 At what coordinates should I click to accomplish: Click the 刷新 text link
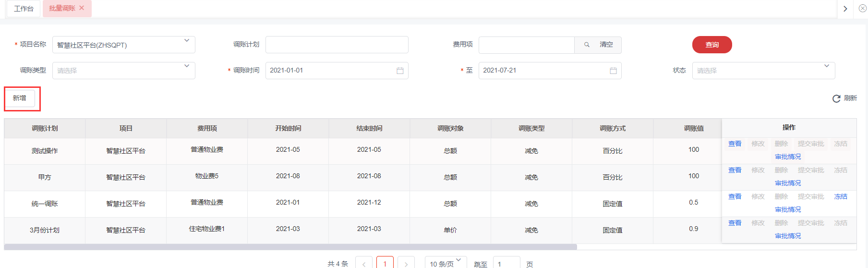pos(850,98)
